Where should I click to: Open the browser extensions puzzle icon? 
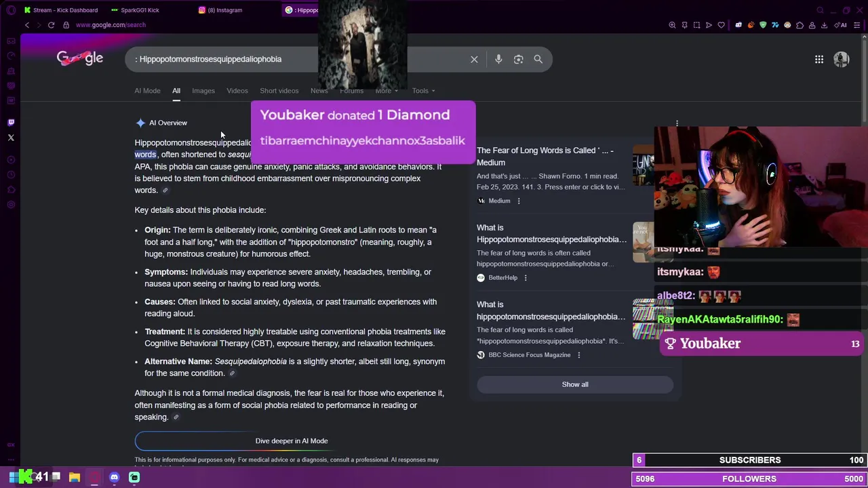tap(800, 25)
